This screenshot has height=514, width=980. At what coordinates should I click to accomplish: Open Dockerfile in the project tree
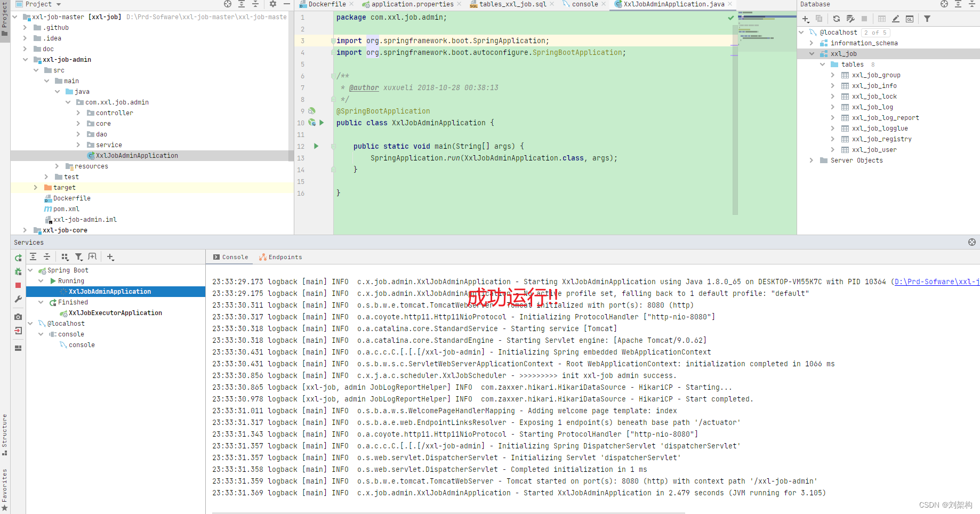coord(72,198)
